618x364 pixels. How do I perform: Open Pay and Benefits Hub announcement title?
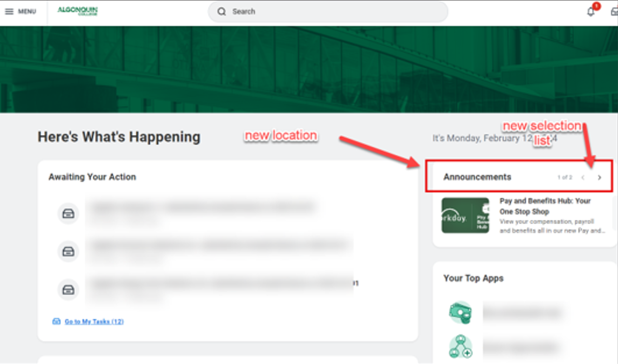[x=545, y=206]
